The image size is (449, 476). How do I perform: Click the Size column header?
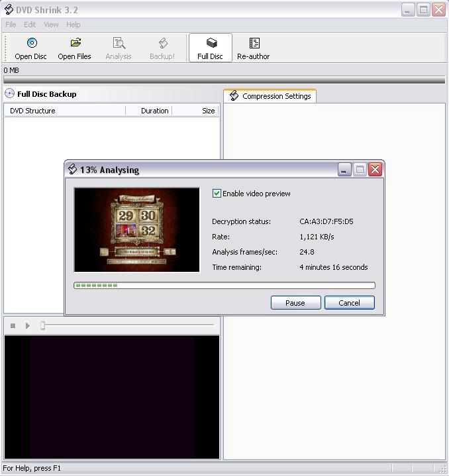coord(195,111)
